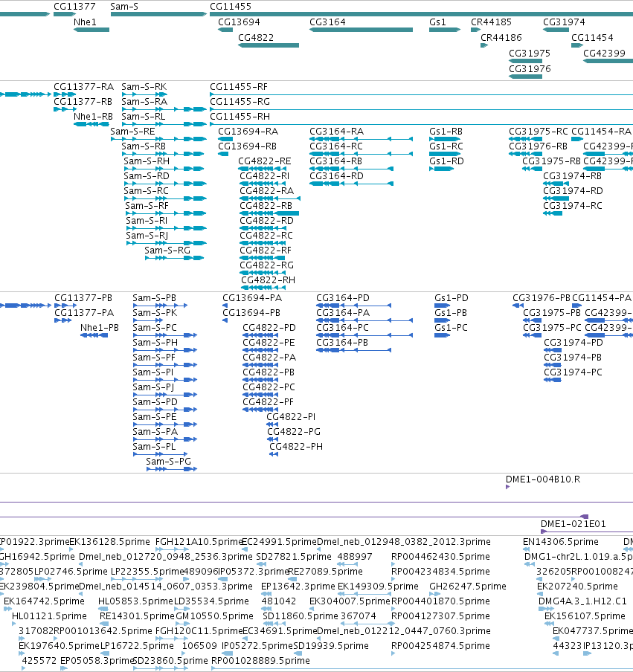The image size is (633, 672).
Task: Select cDNA EN14306.5prime
Action: point(561,542)
